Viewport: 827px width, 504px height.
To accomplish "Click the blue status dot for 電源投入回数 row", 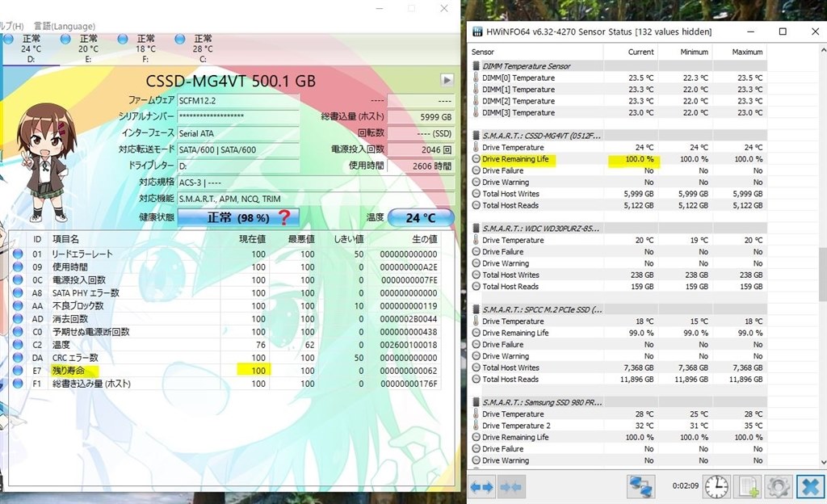I will [18, 280].
